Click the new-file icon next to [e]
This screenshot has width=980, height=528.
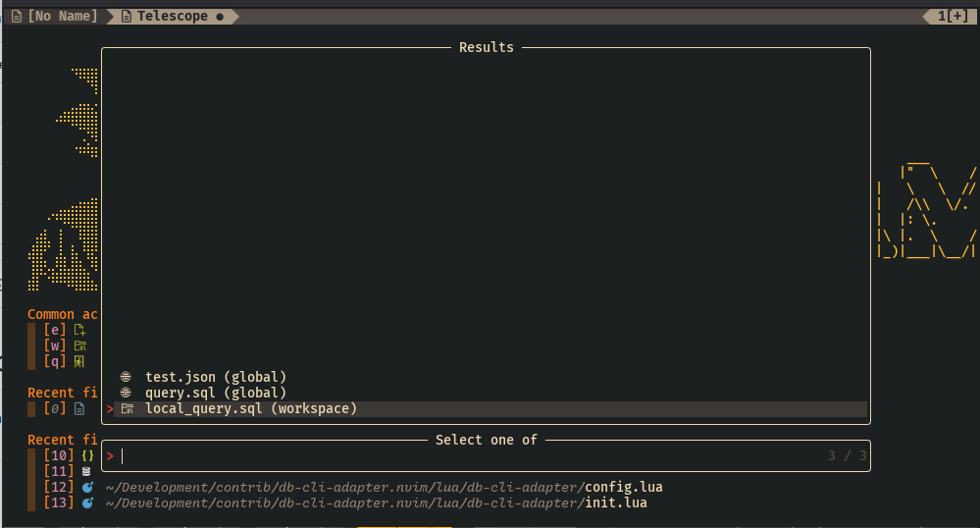pyautogui.click(x=80, y=330)
